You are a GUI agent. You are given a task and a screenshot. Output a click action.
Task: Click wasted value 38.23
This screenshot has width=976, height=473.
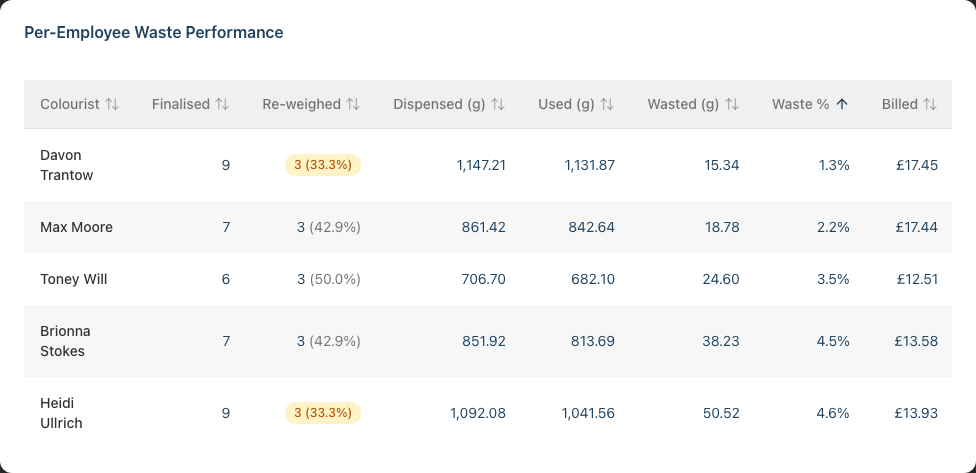[x=721, y=341]
